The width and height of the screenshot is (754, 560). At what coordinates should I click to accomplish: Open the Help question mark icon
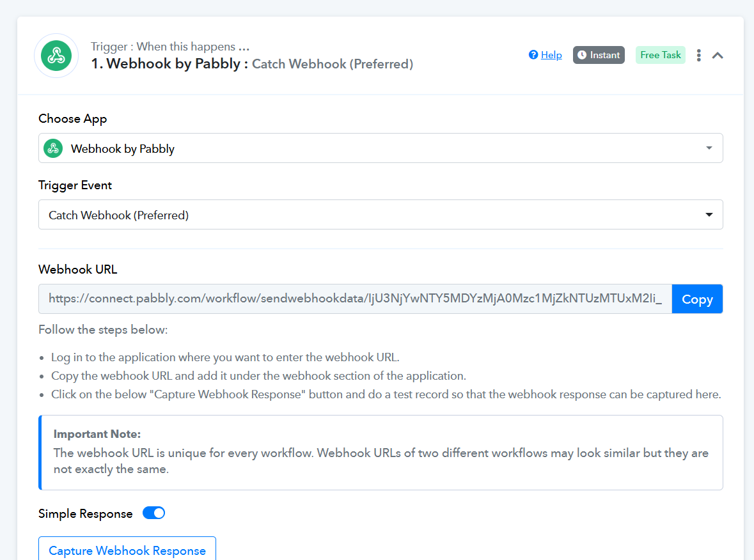pyautogui.click(x=533, y=55)
